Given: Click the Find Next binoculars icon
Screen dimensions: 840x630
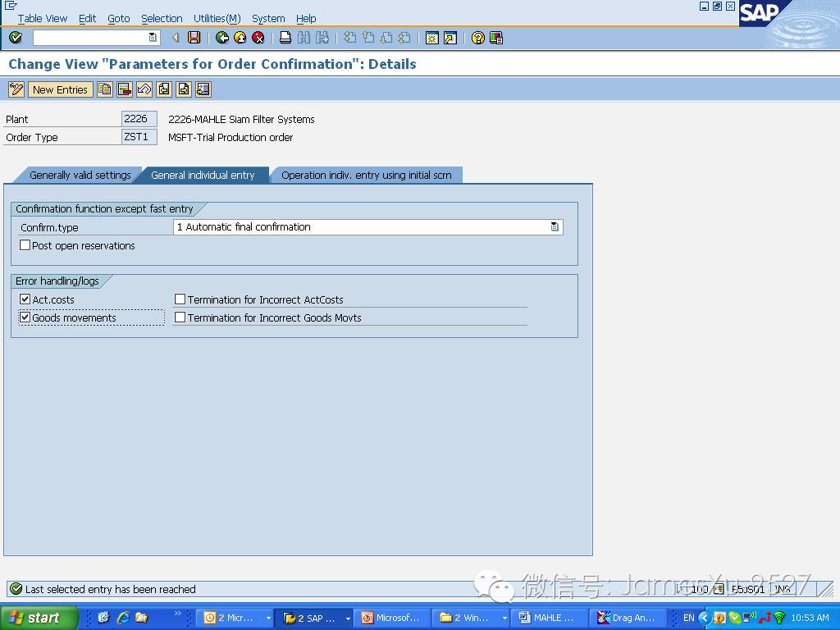Looking at the screenshot, I should click(x=322, y=38).
